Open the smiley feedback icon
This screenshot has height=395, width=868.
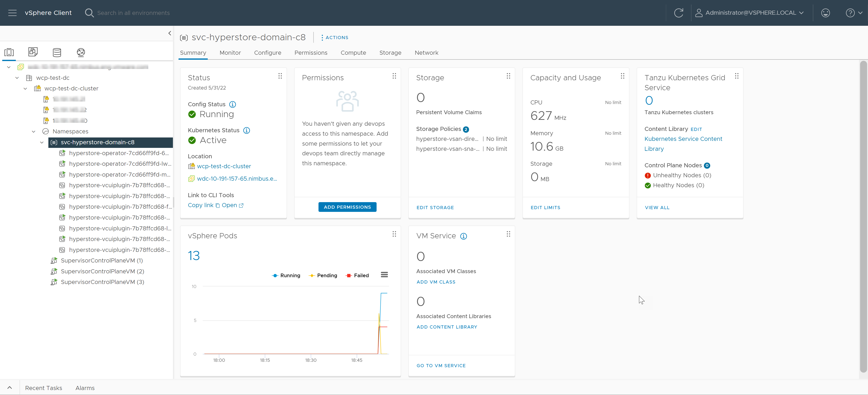[x=825, y=13]
